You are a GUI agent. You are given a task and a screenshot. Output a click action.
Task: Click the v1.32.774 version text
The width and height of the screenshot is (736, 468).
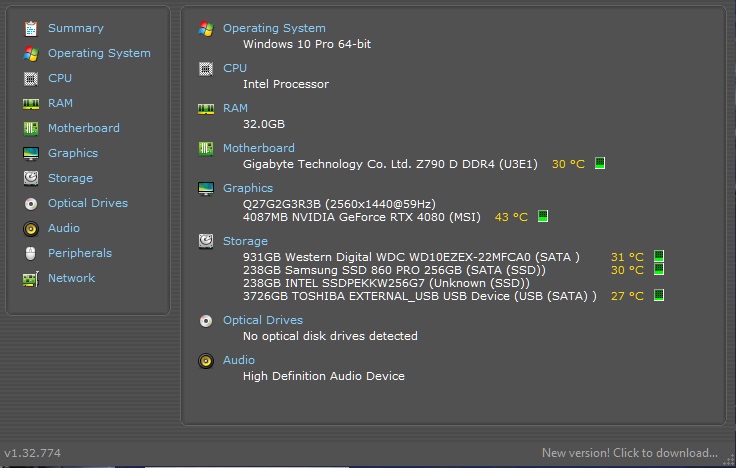point(32,453)
